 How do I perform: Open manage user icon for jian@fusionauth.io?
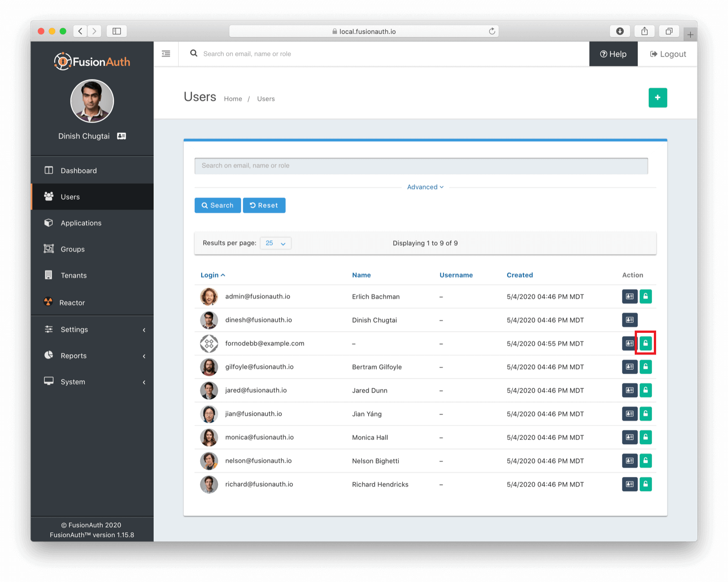pos(630,414)
